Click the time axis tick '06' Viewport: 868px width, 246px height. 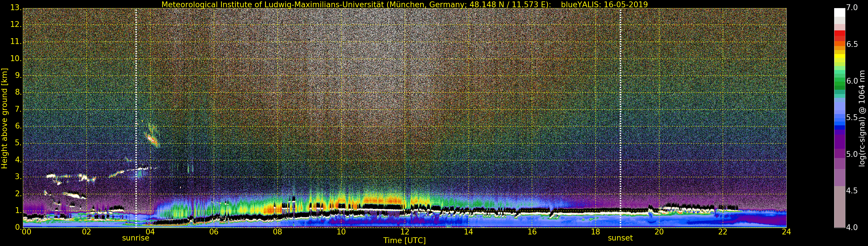[x=214, y=232]
